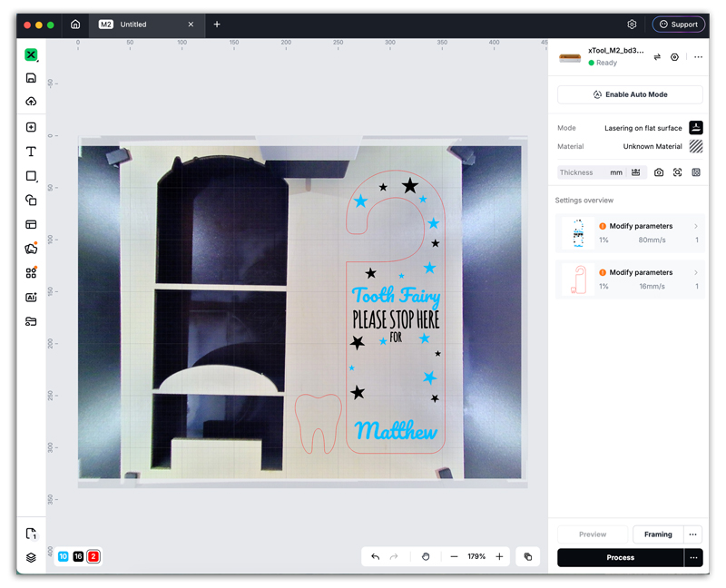Open the combine shapes tool

click(31, 200)
